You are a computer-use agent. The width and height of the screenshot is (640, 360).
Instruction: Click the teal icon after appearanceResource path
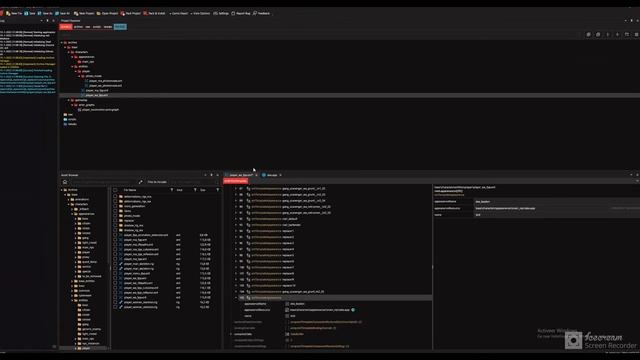click(353, 310)
